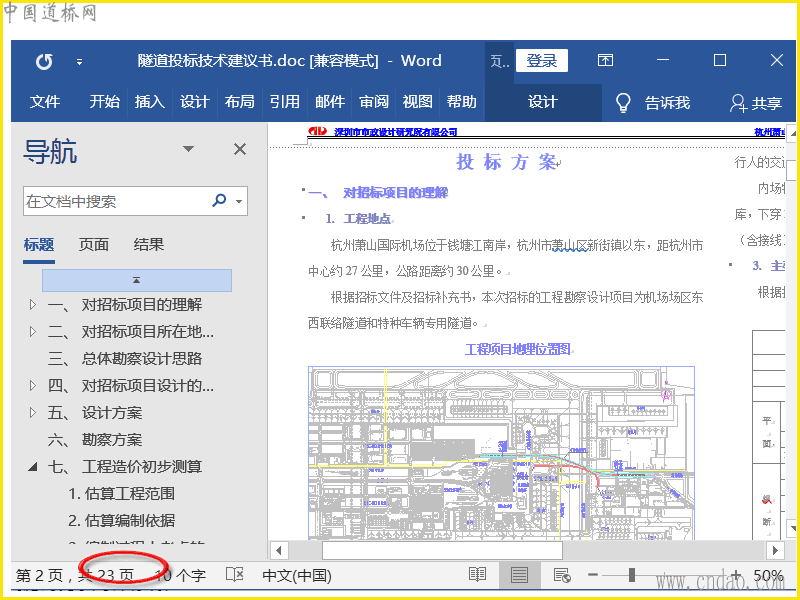The image size is (800, 600).
Task: Click the 共享 share button
Action: (x=756, y=103)
